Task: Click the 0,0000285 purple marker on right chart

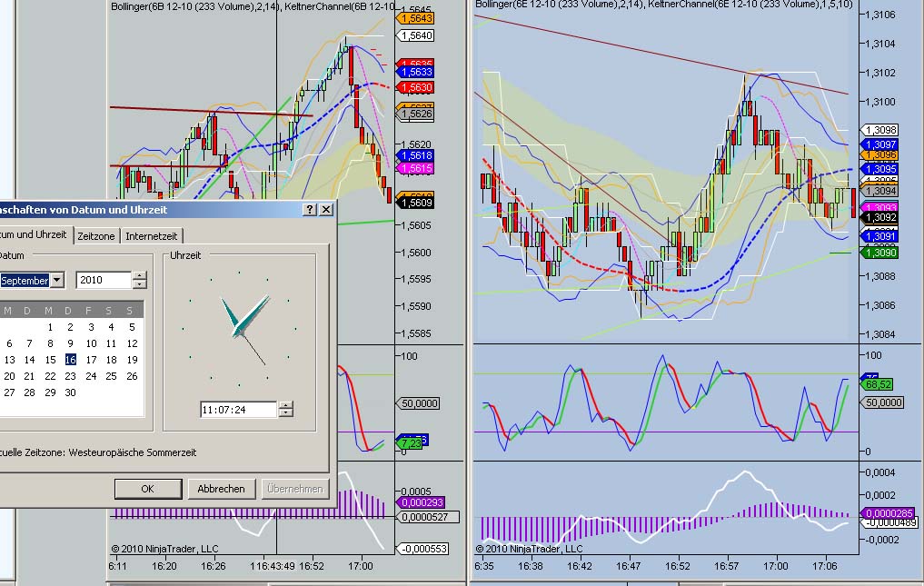Action: [888, 513]
